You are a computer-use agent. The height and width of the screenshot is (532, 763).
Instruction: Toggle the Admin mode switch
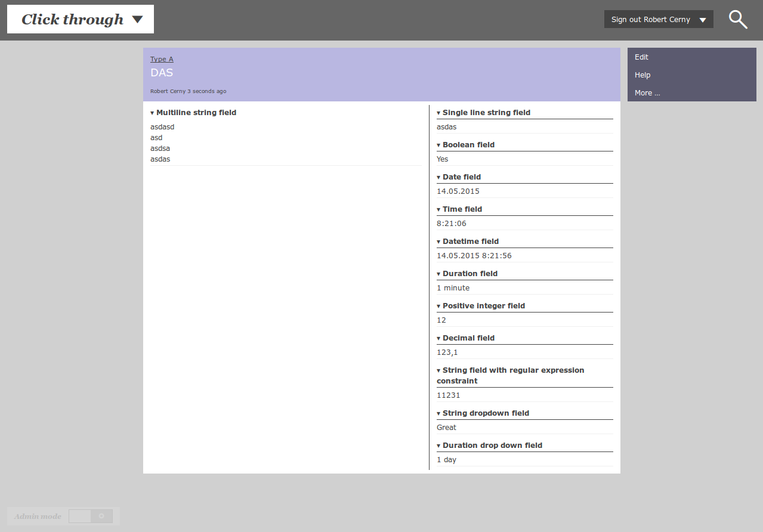coord(91,516)
